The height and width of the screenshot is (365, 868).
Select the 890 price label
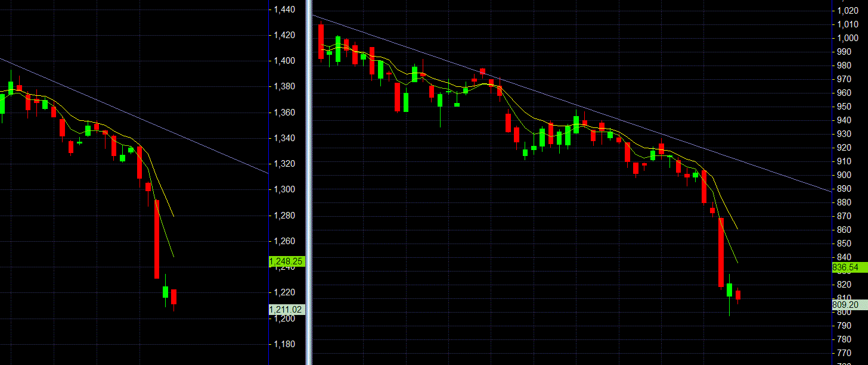point(845,189)
